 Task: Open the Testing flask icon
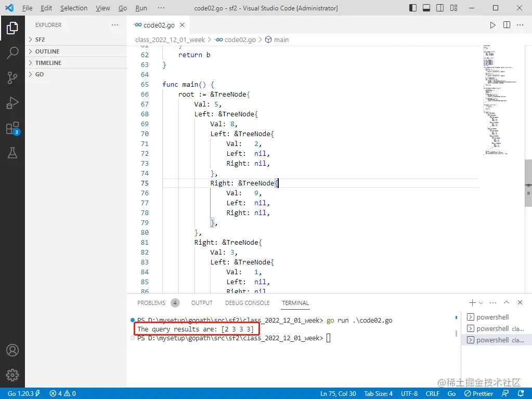tap(12, 153)
